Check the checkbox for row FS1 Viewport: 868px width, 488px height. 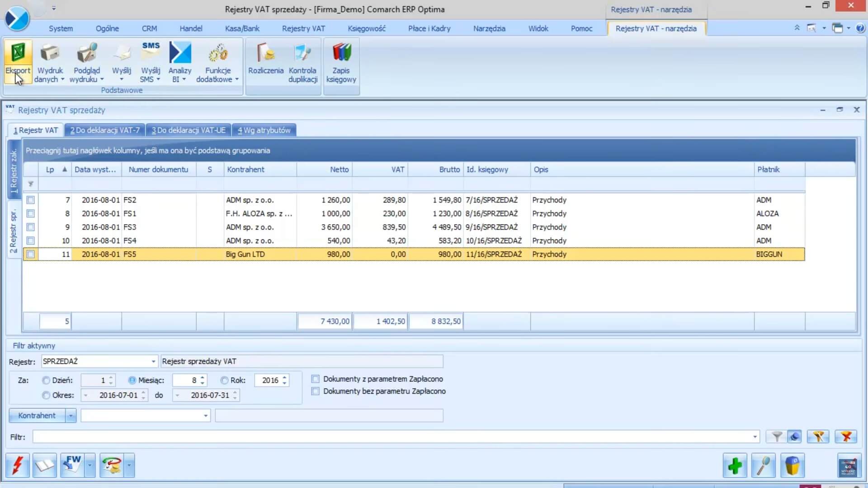(x=30, y=213)
